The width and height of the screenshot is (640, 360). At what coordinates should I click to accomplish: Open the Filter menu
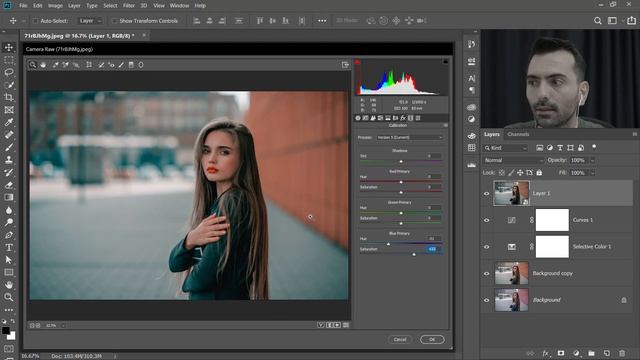129,6
